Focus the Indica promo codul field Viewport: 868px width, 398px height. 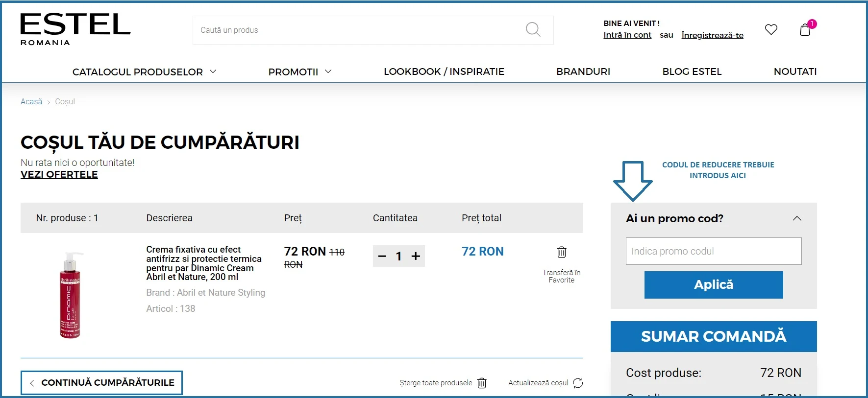pos(714,251)
